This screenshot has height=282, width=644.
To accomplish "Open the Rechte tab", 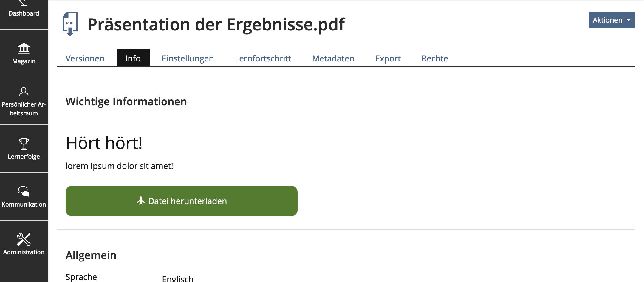I will tap(434, 58).
